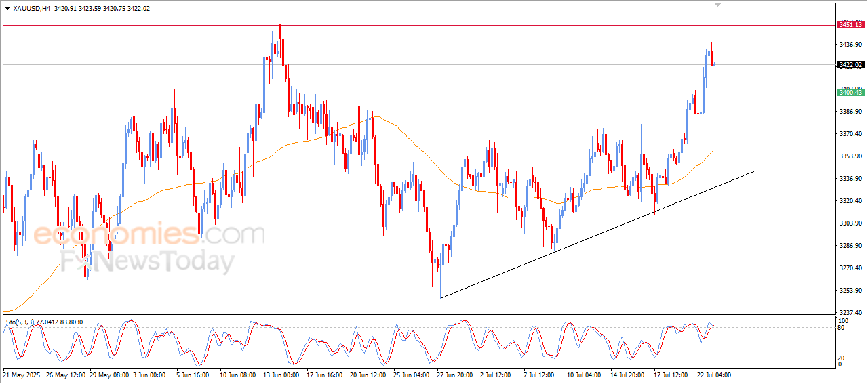
Task: Click the 3253.90 price axis label
Action: (850, 291)
